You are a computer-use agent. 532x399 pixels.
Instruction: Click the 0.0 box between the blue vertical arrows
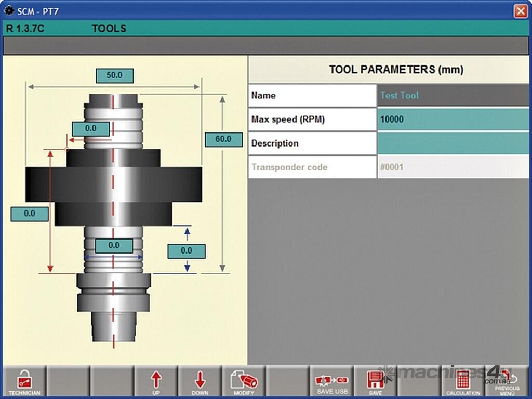pyautogui.click(x=186, y=251)
